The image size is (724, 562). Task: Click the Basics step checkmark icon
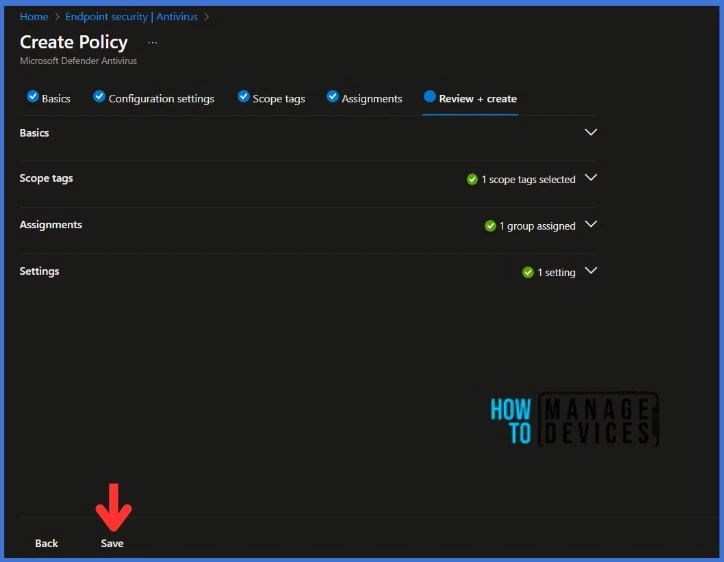[32, 96]
